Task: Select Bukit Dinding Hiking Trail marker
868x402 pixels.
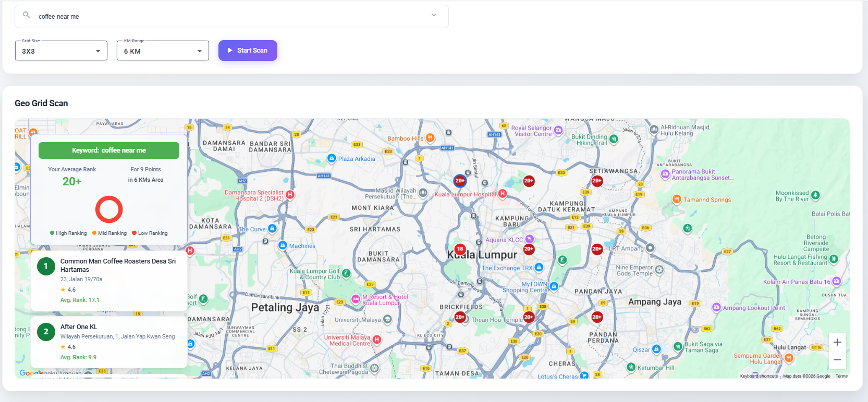Action: [x=614, y=139]
